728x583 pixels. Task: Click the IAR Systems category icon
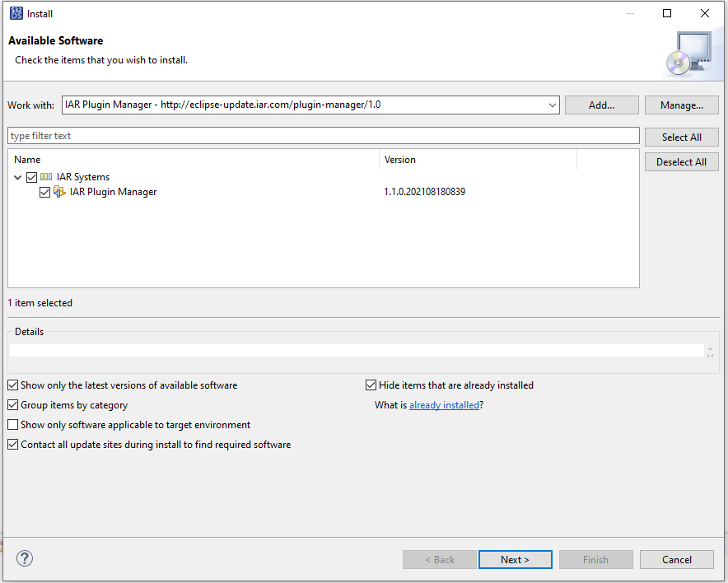pos(46,177)
